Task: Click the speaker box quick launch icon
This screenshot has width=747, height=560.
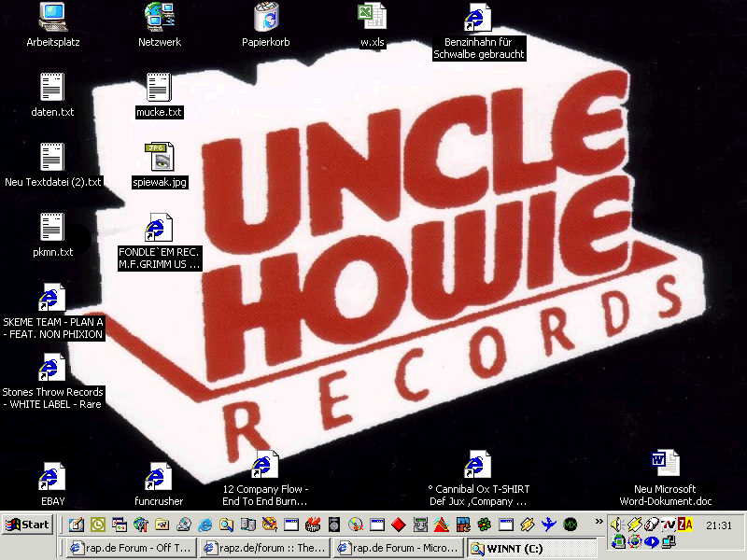Action: [x=334, y=525]
